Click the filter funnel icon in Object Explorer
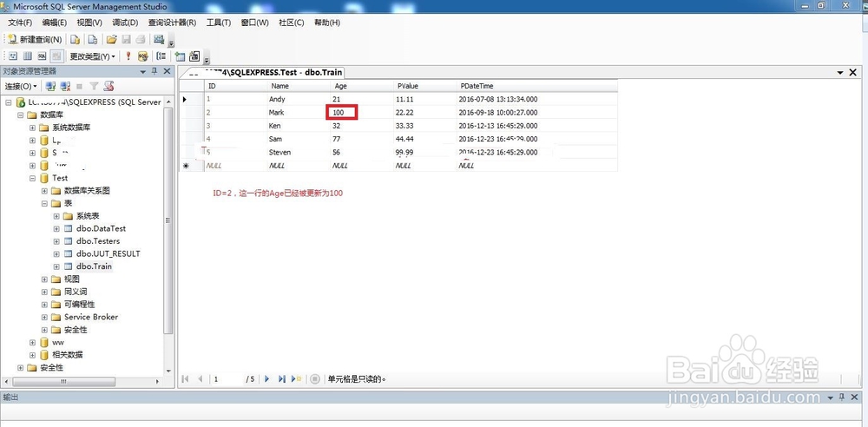The image size is (868, 427). (x=94, y=86)
